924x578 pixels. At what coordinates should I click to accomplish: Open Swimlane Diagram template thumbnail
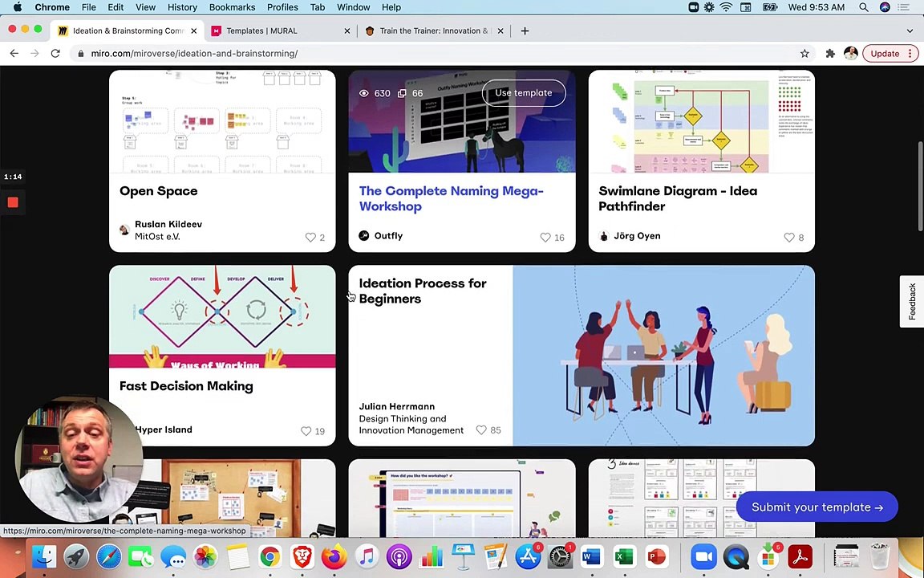pos(701,122)
